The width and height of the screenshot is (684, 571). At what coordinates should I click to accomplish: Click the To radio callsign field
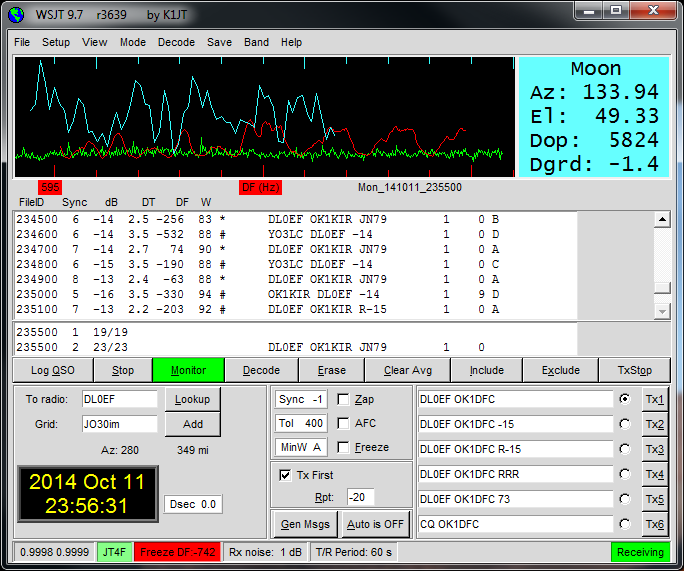120,399
